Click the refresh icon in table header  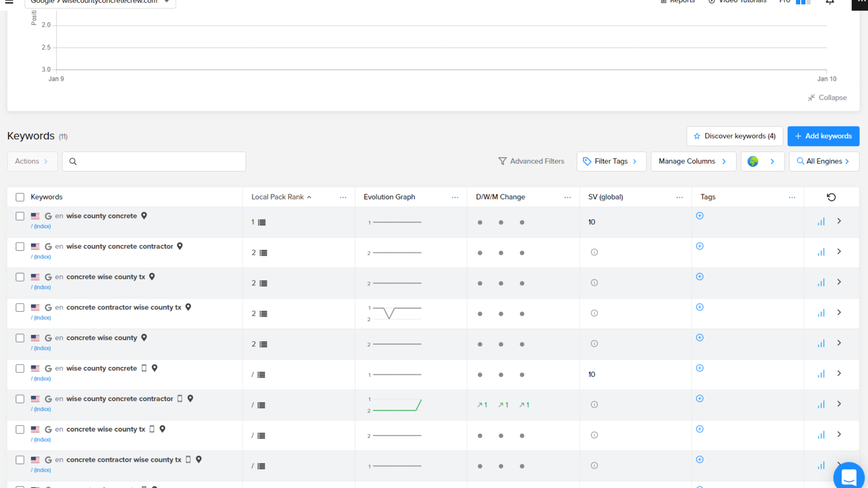(831, 197)
